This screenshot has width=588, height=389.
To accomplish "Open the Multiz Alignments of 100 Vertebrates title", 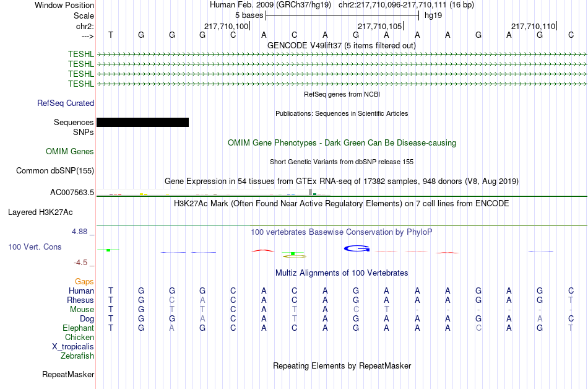I will coord(342,273).
